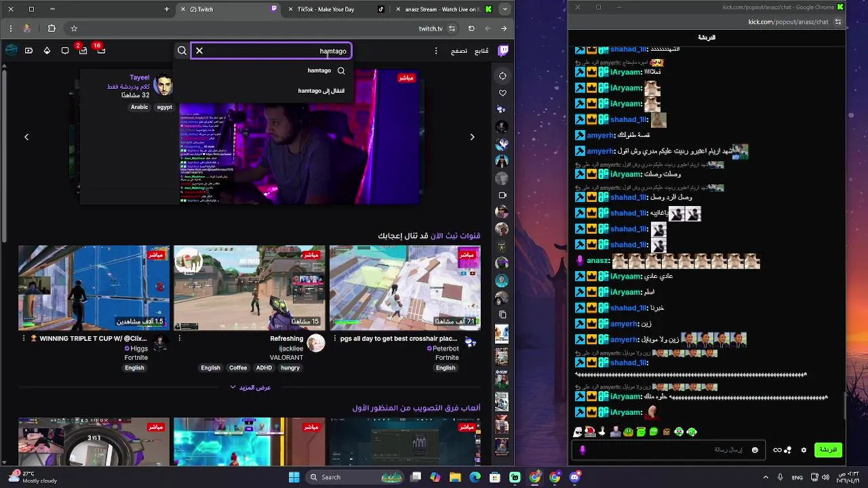Click the ADHD tag under Refreshing stream
Image resolution: width=868 pixels, height=488 pixels.
click(264, 368)
